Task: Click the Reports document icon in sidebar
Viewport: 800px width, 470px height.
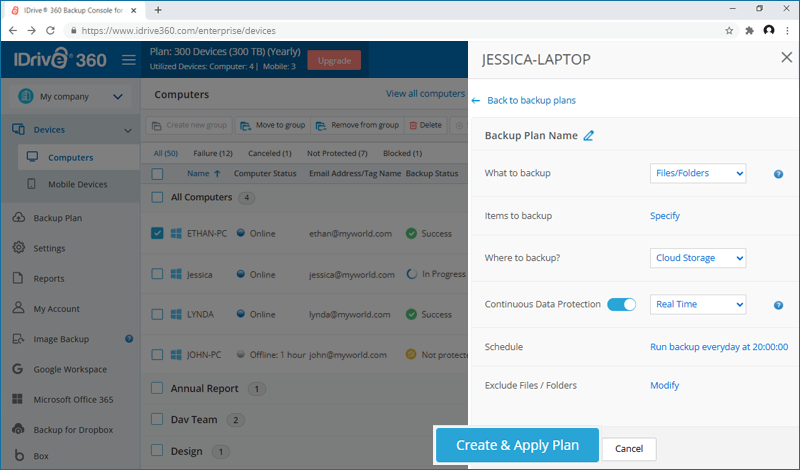Action: (x=18, y=278)
